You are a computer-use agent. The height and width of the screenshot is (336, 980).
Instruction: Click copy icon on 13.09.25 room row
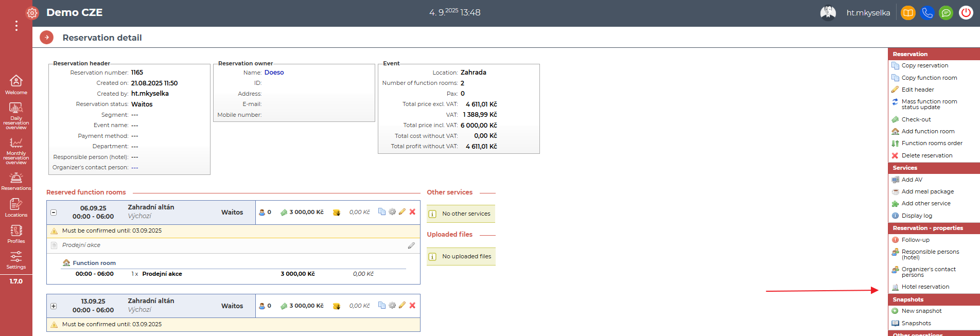(382, 305)
